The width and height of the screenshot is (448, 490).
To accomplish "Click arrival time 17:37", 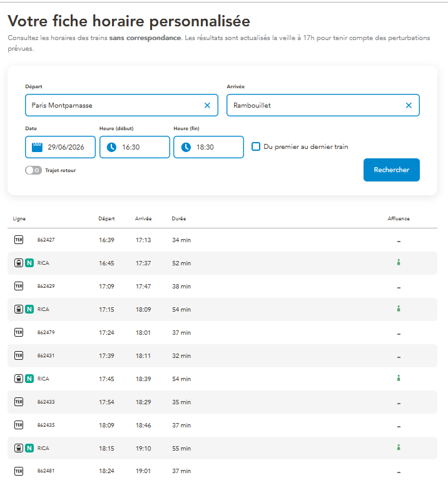I will point(143,263).
